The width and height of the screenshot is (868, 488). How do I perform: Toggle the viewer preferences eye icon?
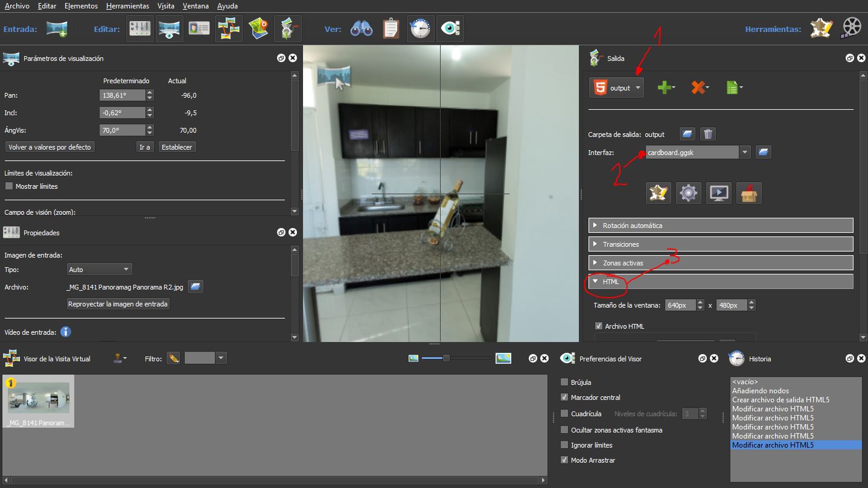click(450, 28)
